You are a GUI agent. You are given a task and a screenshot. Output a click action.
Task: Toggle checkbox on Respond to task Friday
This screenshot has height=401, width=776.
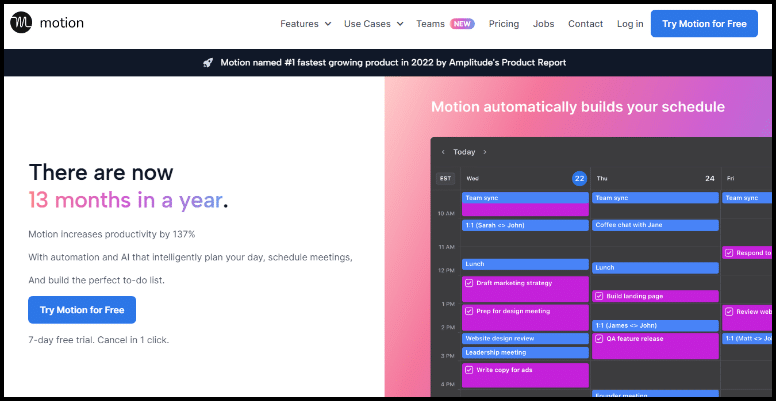coord(729,253)
